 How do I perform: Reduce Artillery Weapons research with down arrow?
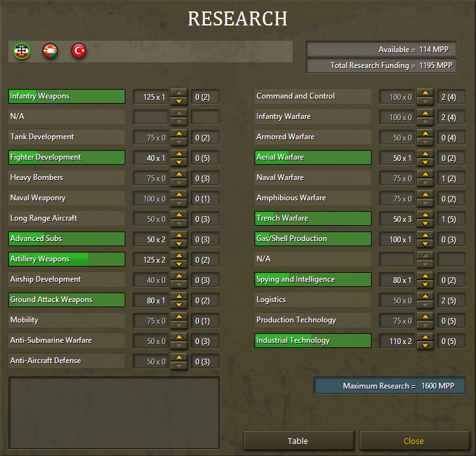coord(179,264)
